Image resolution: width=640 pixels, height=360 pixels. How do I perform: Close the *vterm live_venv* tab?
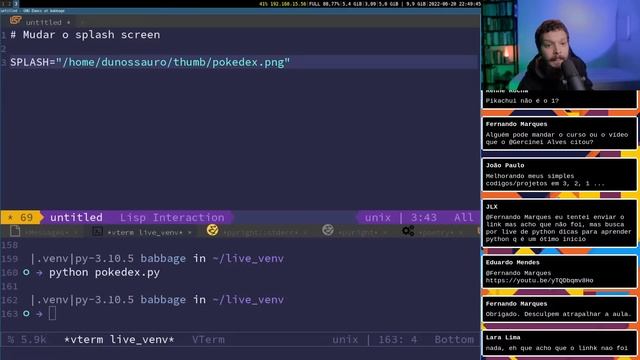coord(190,233)
